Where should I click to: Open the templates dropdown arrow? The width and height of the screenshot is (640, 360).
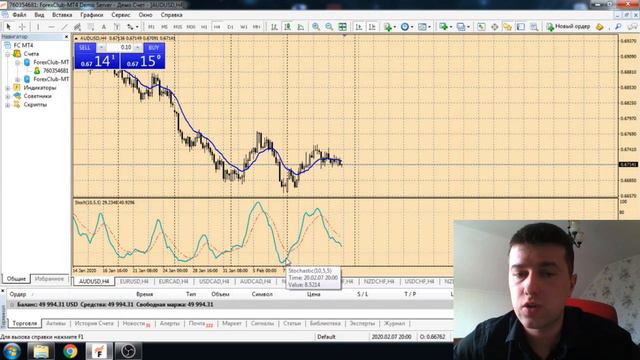point(430,27)
